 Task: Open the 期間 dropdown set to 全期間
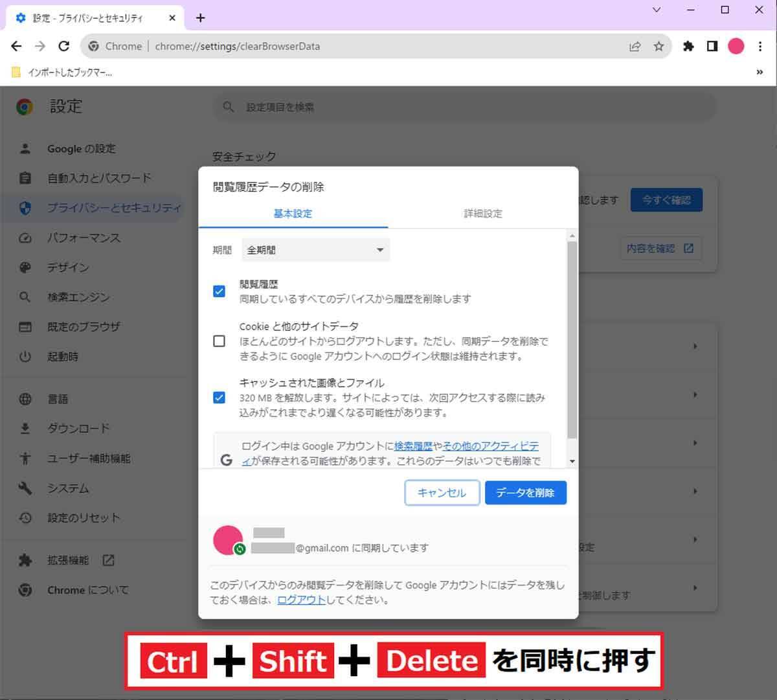[315, 250]
